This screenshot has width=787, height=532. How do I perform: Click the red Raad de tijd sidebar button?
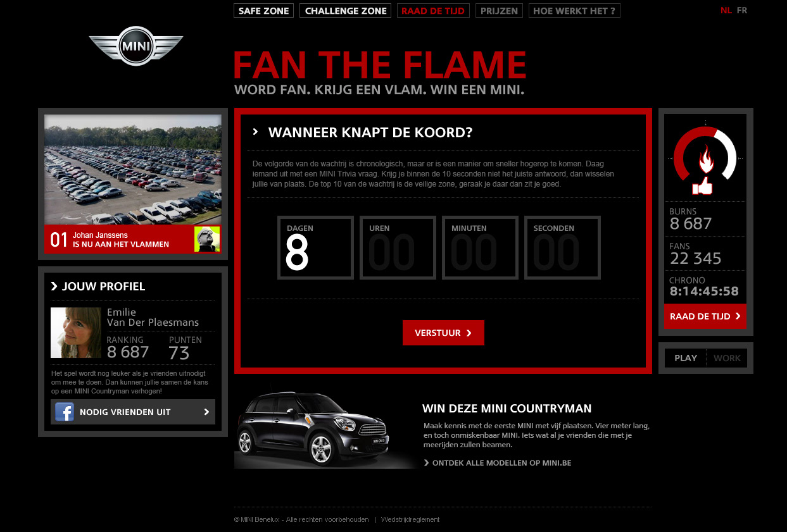[705, 316]
